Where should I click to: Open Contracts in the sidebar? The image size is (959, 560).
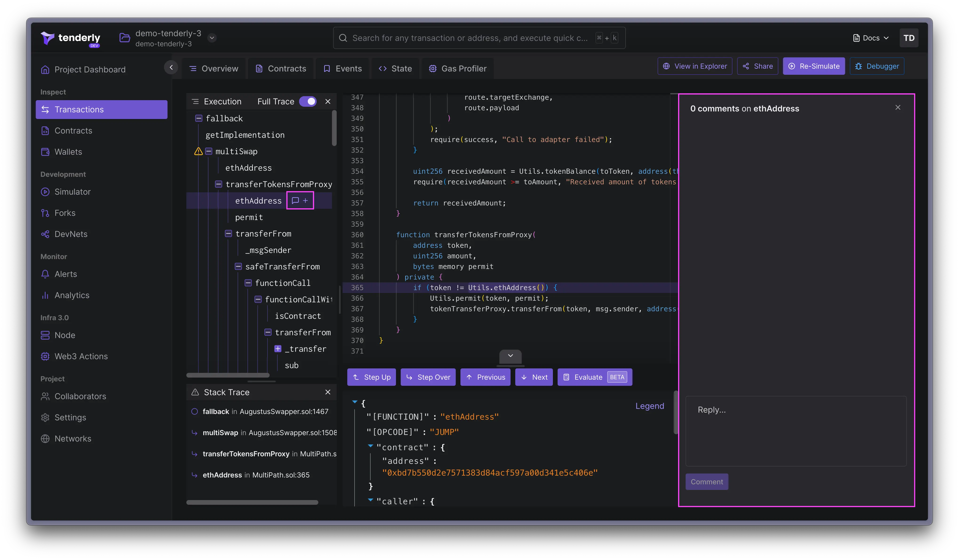pyautogui.click(x=73, y=131)
